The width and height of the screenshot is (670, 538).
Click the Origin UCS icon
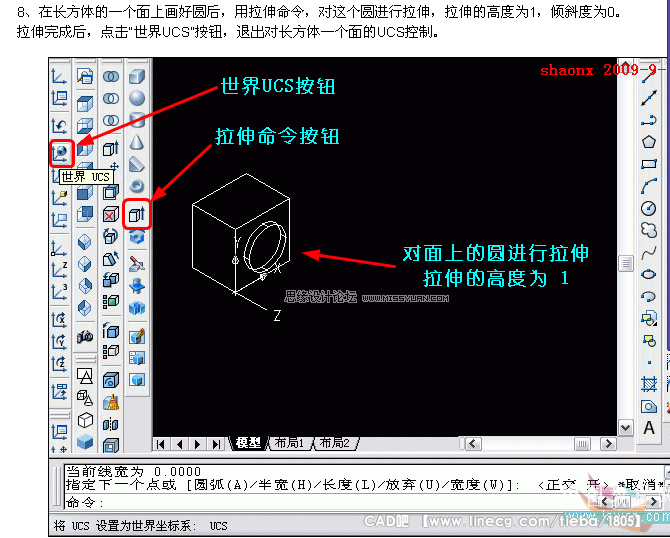[59, 248]
